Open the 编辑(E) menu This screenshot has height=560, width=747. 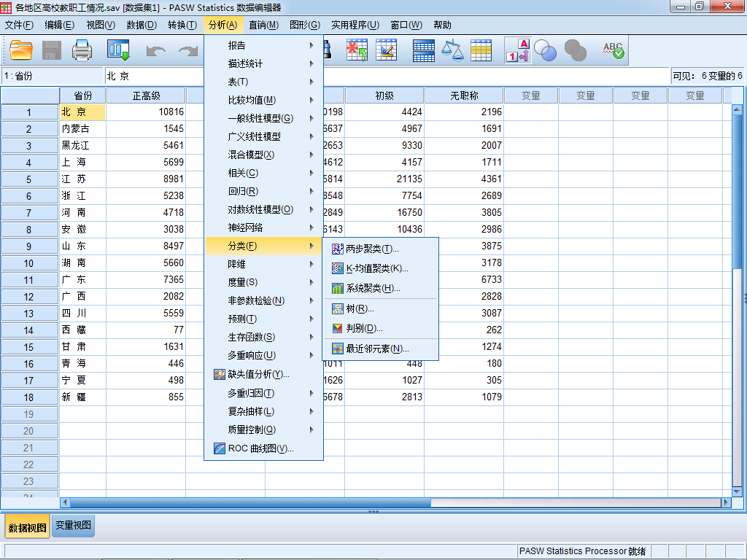pos(60,25)
